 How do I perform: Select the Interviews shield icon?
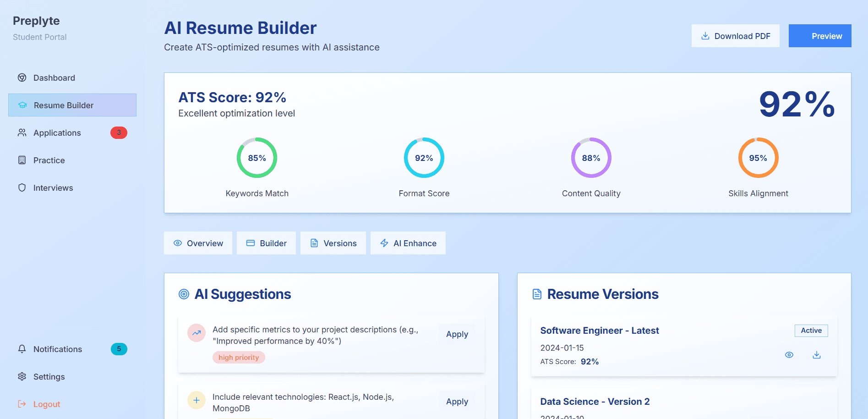(22, 187)
